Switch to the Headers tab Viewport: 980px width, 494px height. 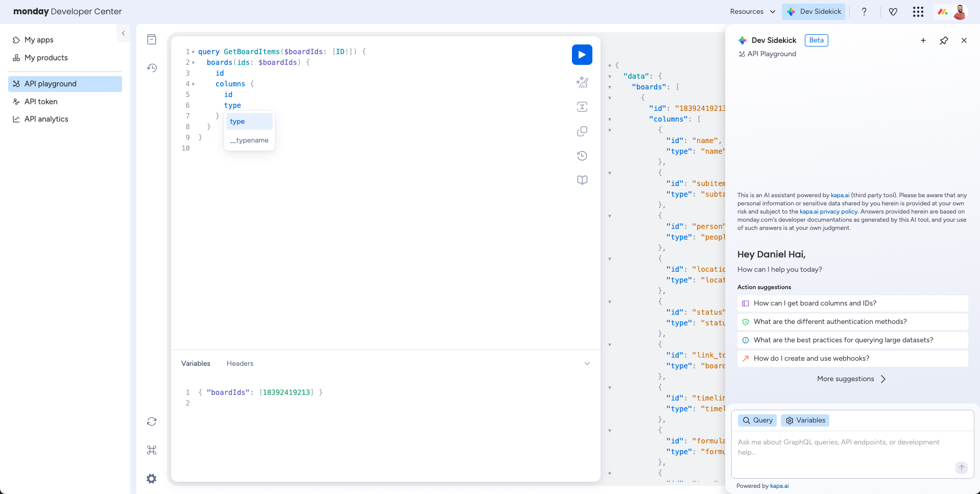click(240, 363)
